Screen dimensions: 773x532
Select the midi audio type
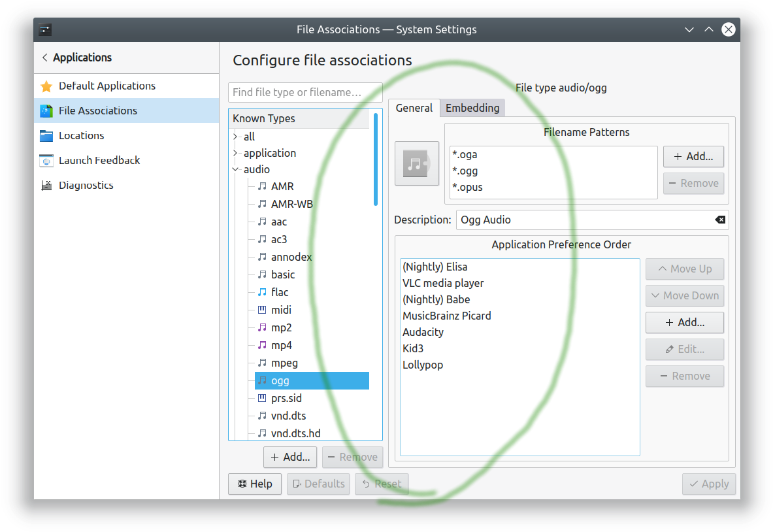coord(281,310)
